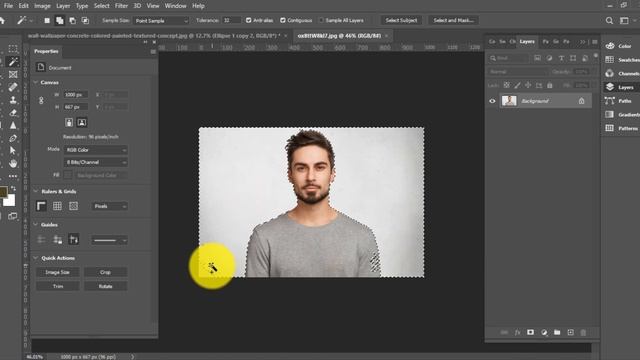Set canvas to portrait orientation
Viewport: 640px width, 360px height.
(x=69, y=122)
